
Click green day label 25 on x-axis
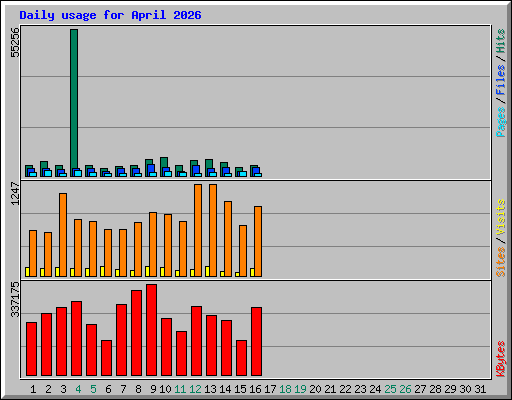pyautogui.click(x=390, y=389)
